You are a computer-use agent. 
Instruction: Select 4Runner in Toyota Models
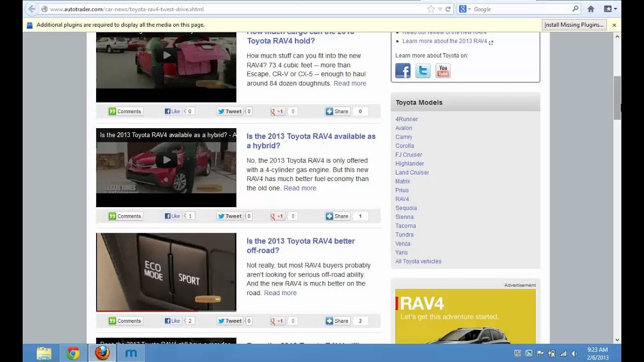pos(407,119)
